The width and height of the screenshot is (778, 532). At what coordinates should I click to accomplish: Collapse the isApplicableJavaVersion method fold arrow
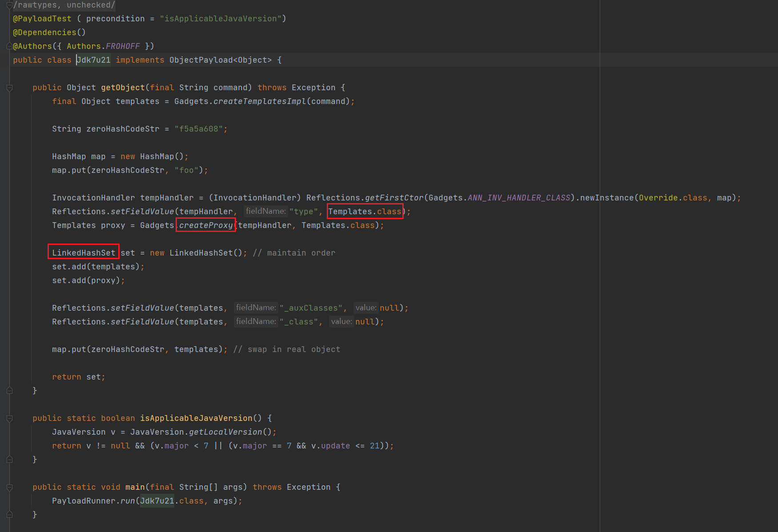click(x=9, y=418)
